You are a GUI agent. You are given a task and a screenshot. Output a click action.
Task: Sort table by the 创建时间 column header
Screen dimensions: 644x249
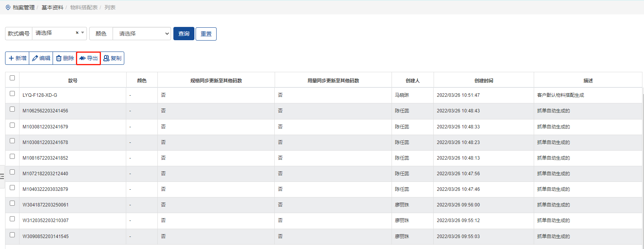click(x=483, y=80)
